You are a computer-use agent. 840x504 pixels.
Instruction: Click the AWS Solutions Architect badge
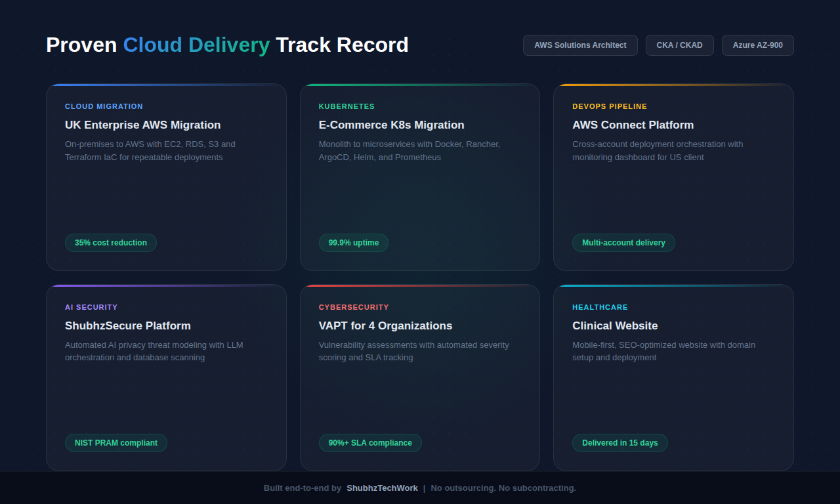coord(580,45)
